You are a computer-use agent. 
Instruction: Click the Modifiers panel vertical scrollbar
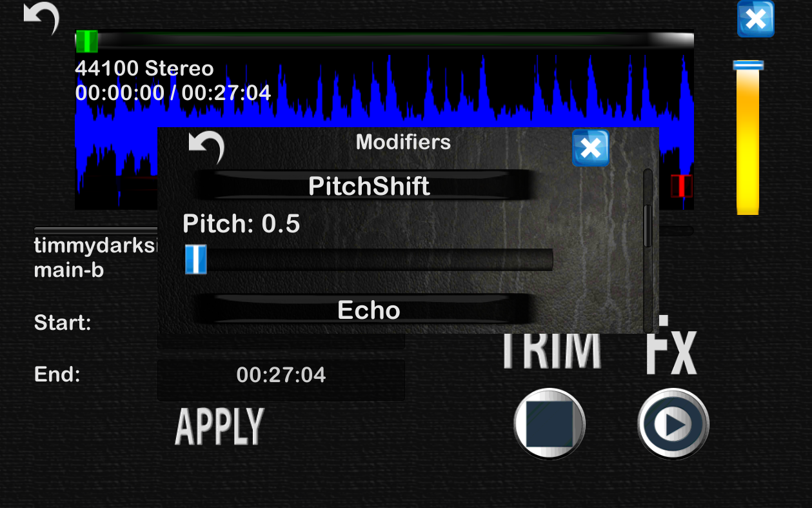click(x=648, y=250)
